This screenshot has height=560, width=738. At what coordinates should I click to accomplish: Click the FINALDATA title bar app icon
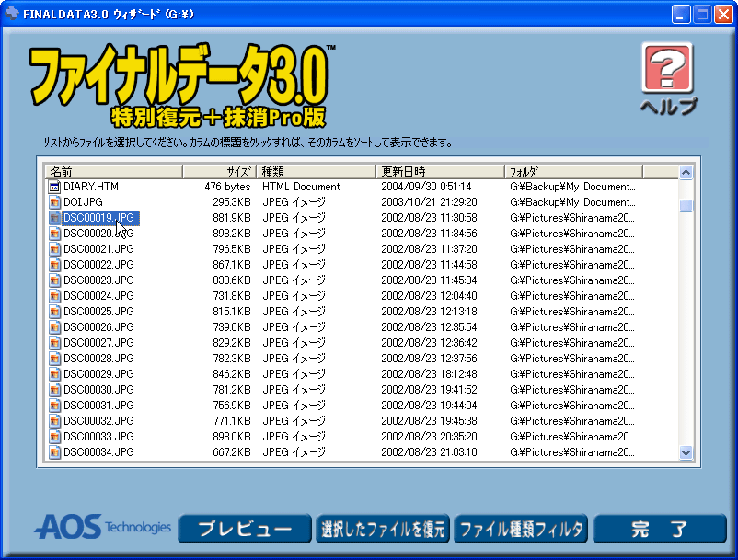(x=11, y=14)
